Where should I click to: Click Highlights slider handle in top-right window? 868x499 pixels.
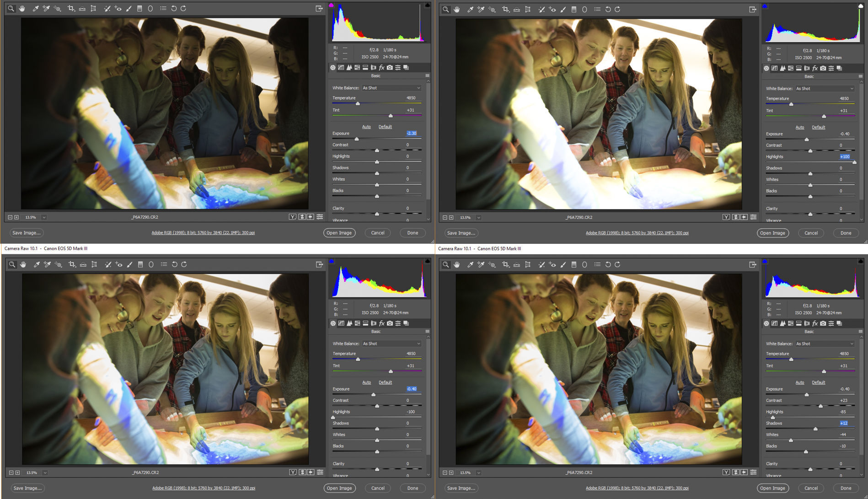tap(854, 162)
